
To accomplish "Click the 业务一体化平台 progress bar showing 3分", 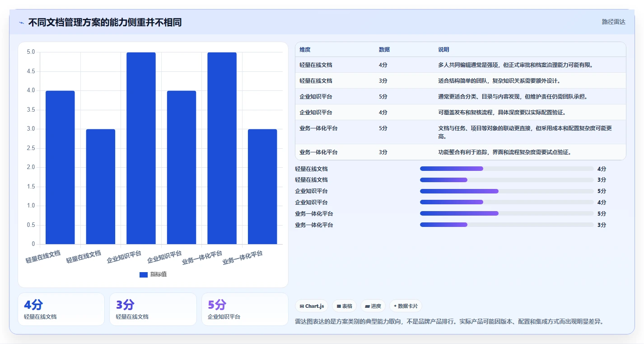I will 507,225.
